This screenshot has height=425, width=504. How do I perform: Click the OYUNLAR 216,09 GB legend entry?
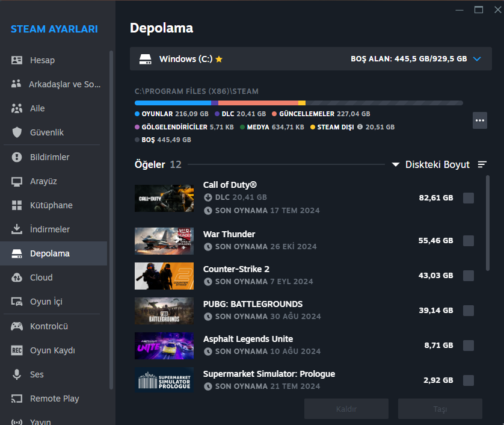point(171,114)
